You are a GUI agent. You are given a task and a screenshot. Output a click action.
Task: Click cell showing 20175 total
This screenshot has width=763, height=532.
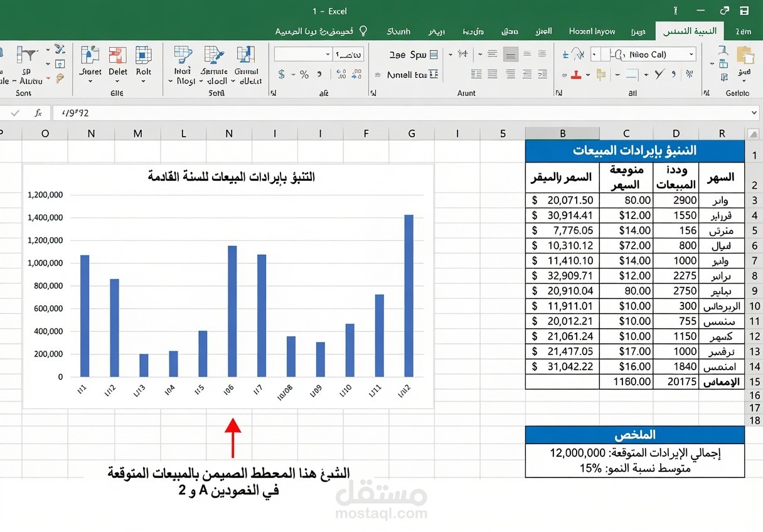click(676, 381)
